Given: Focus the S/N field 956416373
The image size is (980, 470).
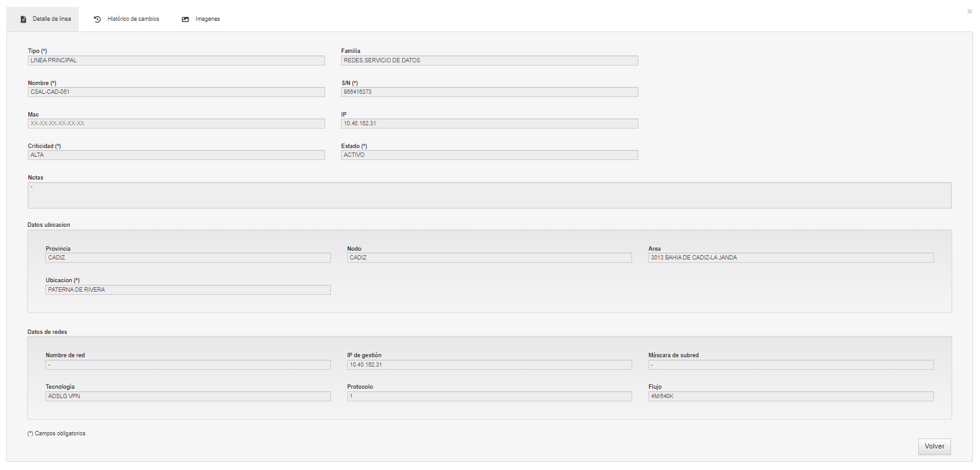Looking at the screenshot, I should 490,92.
